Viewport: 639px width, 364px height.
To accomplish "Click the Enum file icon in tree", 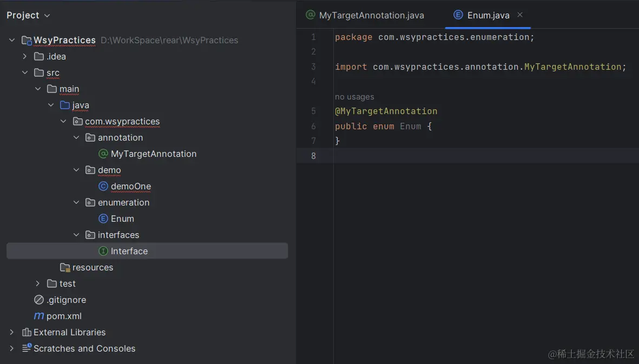I will click(x=103, y=219).
